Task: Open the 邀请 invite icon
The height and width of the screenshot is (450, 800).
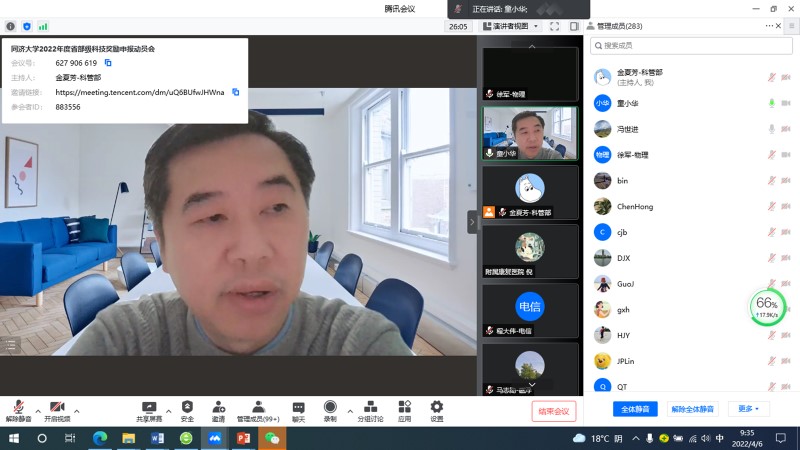Action: click(x=218, y=411)
